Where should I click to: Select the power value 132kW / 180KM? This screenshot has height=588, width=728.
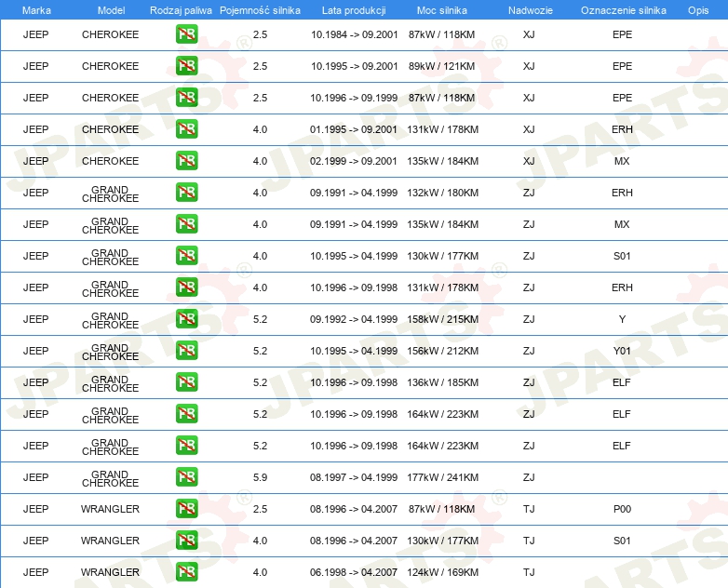click(x=442, y=193)
